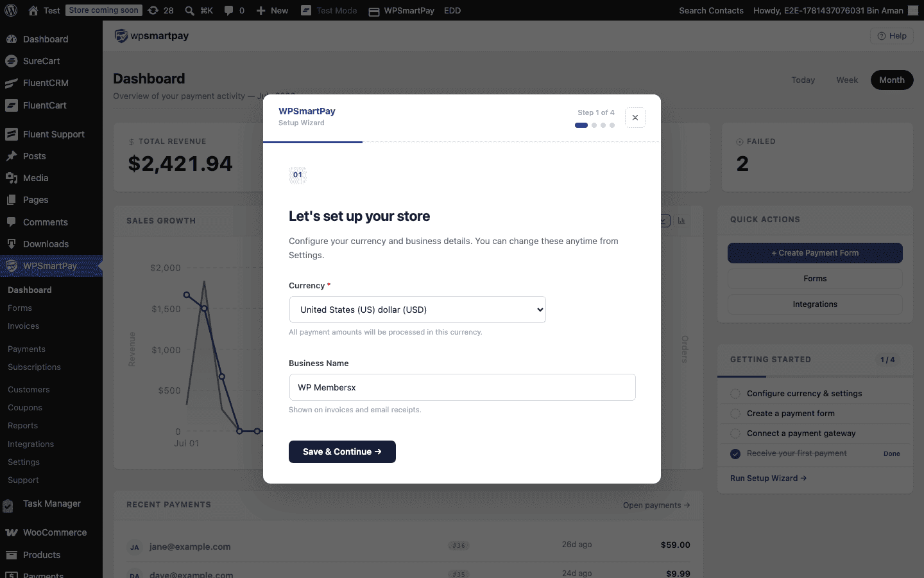Select the Week range tab
This screenshot has width=924, height=578.
[847, 80]
